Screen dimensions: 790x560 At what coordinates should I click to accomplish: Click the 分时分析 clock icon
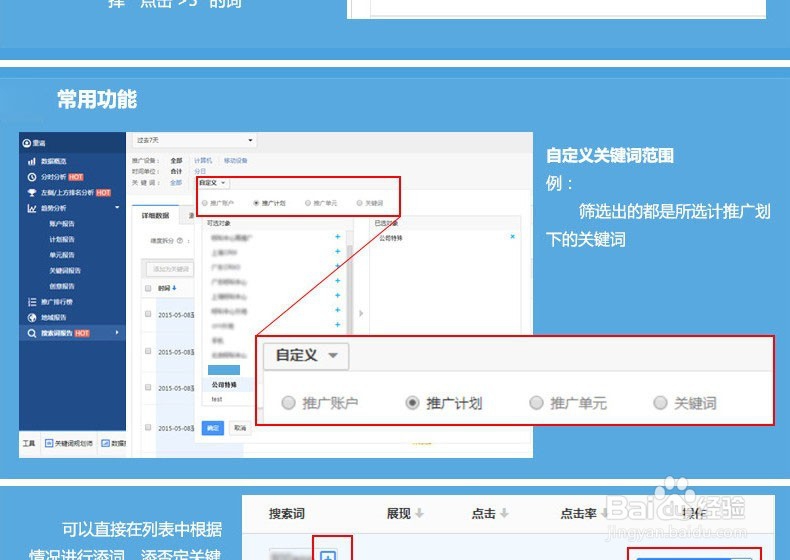click(32, 177)
